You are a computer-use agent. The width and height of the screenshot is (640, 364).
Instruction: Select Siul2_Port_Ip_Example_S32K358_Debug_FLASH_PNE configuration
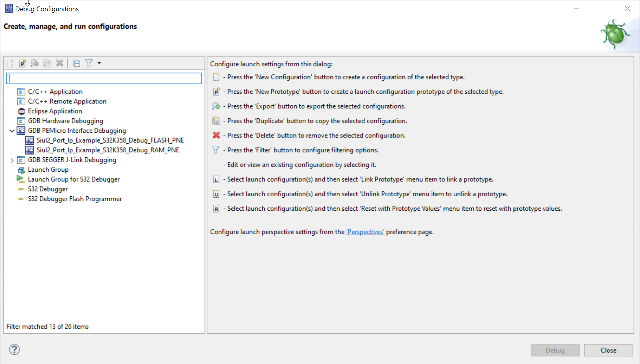pos(110,140)
